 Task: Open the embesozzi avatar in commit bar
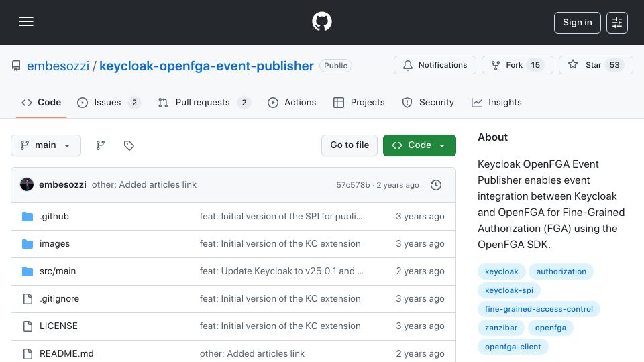coord(27,185)
